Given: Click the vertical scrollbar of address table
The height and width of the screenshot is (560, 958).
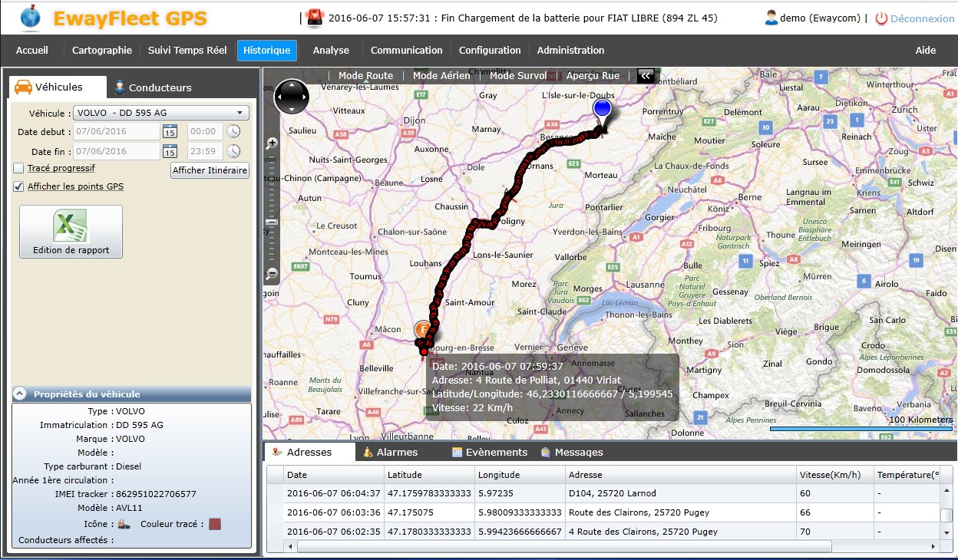Looking at the screenshot, I should click(x=947, y=515).
